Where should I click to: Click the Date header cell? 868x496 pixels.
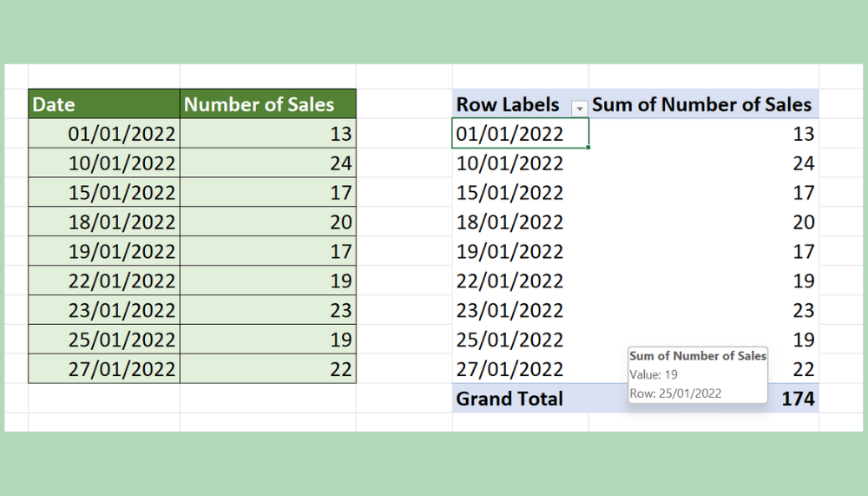pyautogui.click(x=104, y=104)
